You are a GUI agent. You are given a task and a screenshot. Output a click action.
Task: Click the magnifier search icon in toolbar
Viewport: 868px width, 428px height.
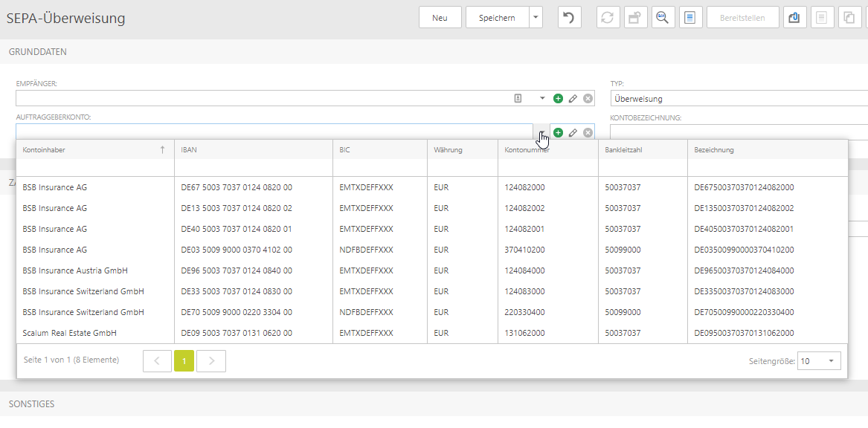pyautogui.click(x=663, y=18)
